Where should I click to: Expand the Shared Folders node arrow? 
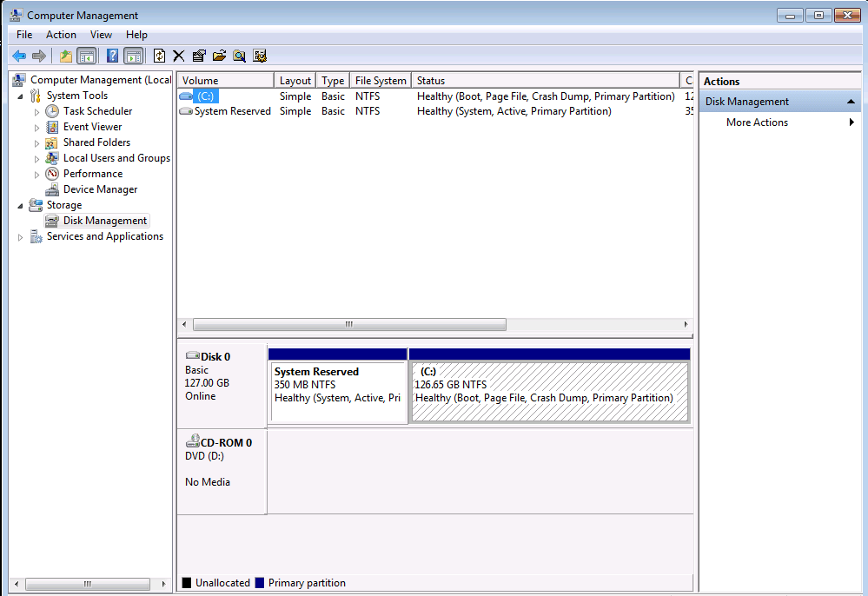(36, 143)
